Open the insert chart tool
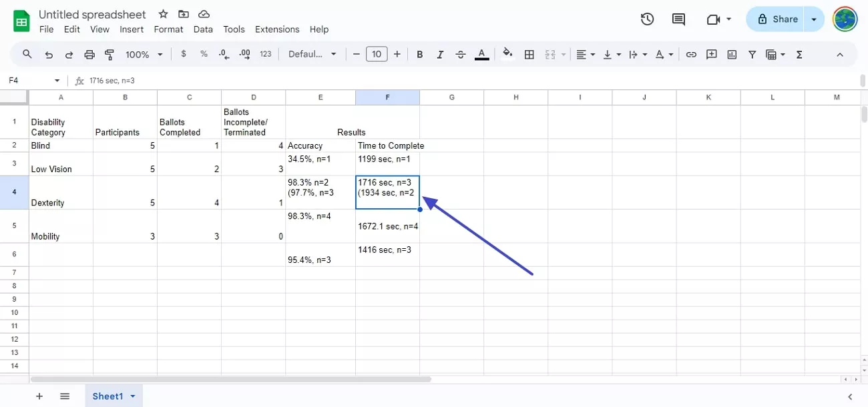Viewport: 868px width, 407px height. pos(731,54)
